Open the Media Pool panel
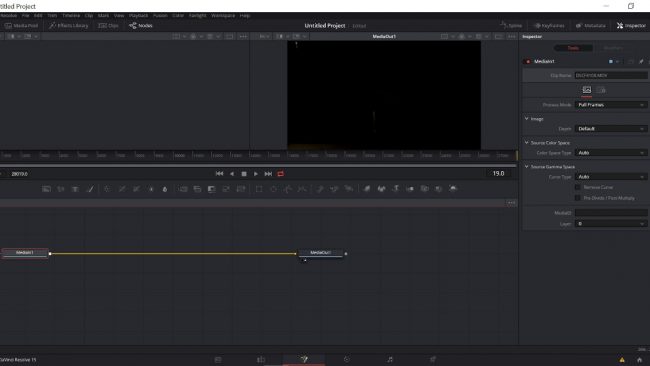The height and width of the screenshot is (366, 650). point(21,26)
